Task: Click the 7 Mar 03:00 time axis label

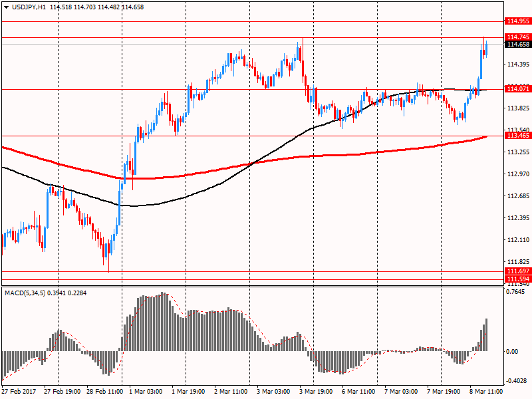Action: [401, 391]
